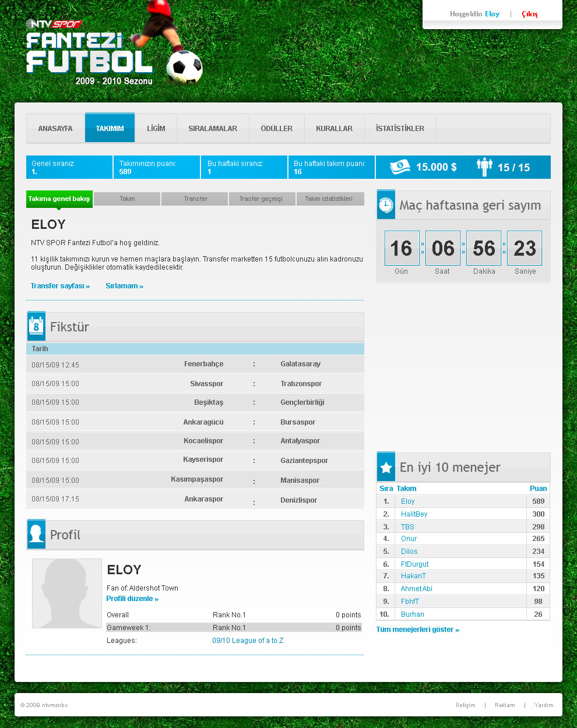Open the KURALLAR tab

point(334,128)
